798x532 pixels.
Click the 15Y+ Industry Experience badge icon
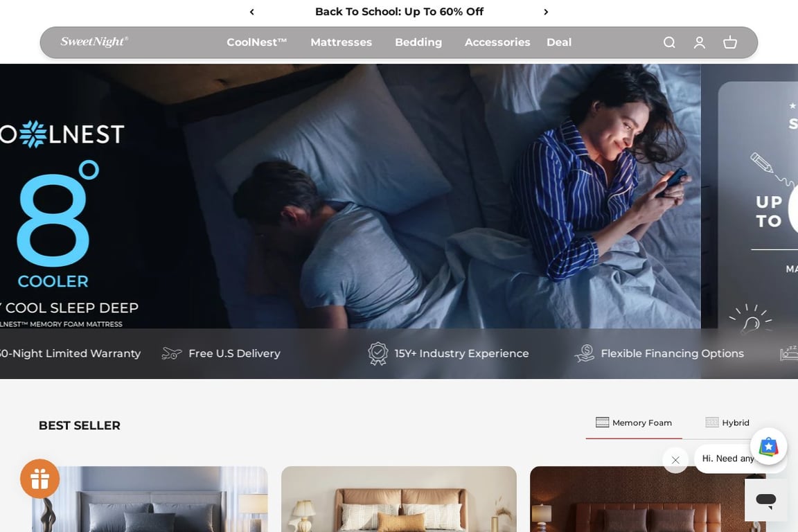(378, 353)
